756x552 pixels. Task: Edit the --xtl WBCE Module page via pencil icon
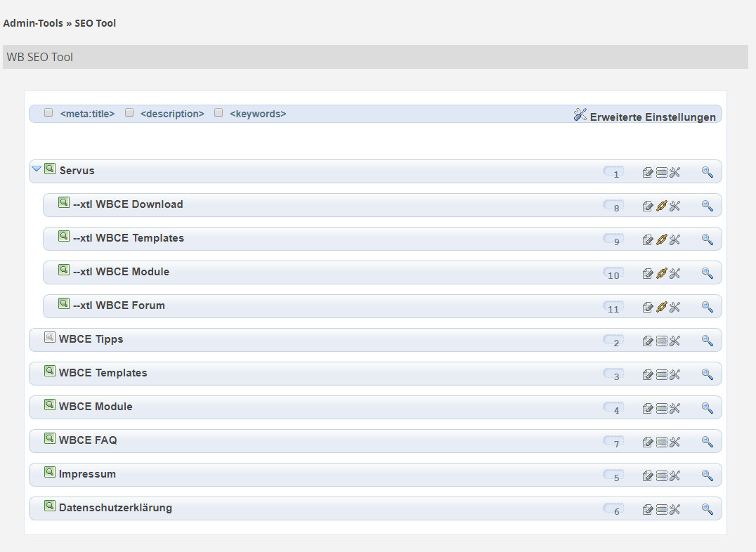(x=648, y=273)
